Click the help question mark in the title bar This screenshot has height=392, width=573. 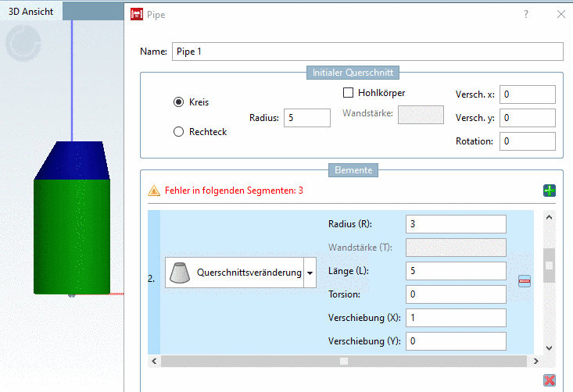tap(526, 14)
